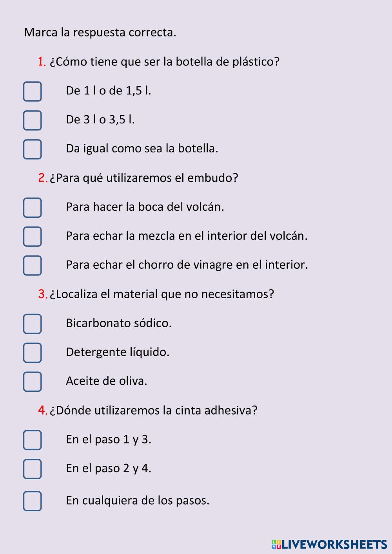Tick 'En el paso 2 y 4' checkbox

coord(32,469)
